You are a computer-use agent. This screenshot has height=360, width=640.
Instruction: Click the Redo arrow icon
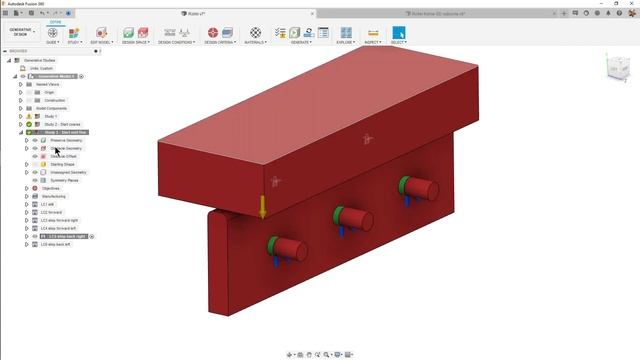(56, 13)
